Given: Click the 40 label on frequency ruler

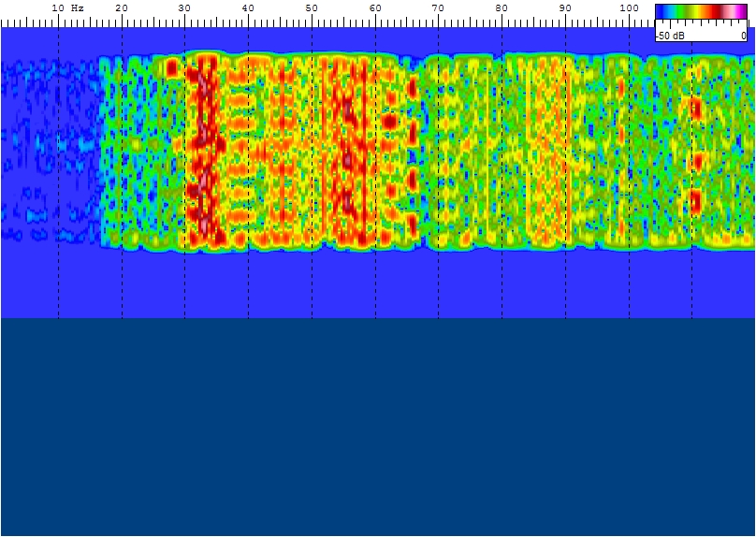Looking at the screenshot, I should click(248, 8).
